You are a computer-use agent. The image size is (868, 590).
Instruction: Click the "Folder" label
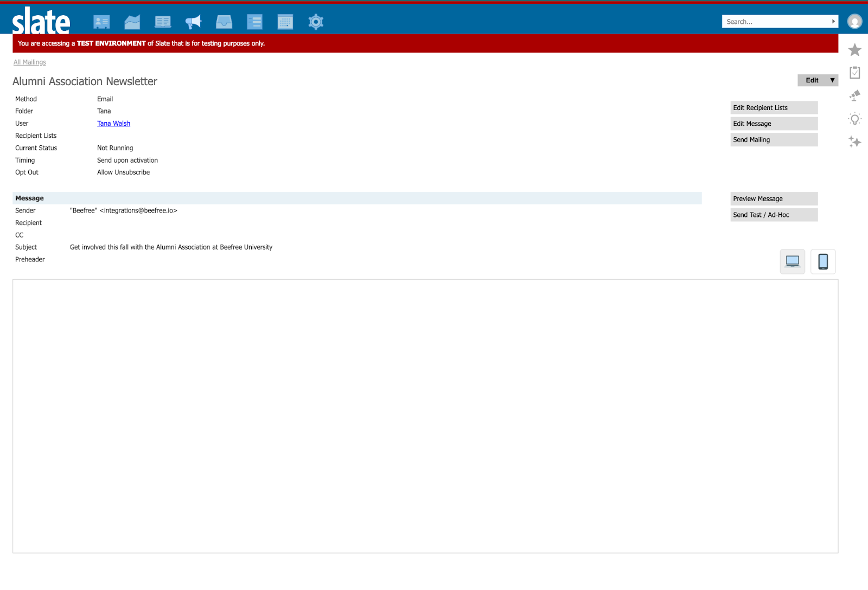point(24,111)
